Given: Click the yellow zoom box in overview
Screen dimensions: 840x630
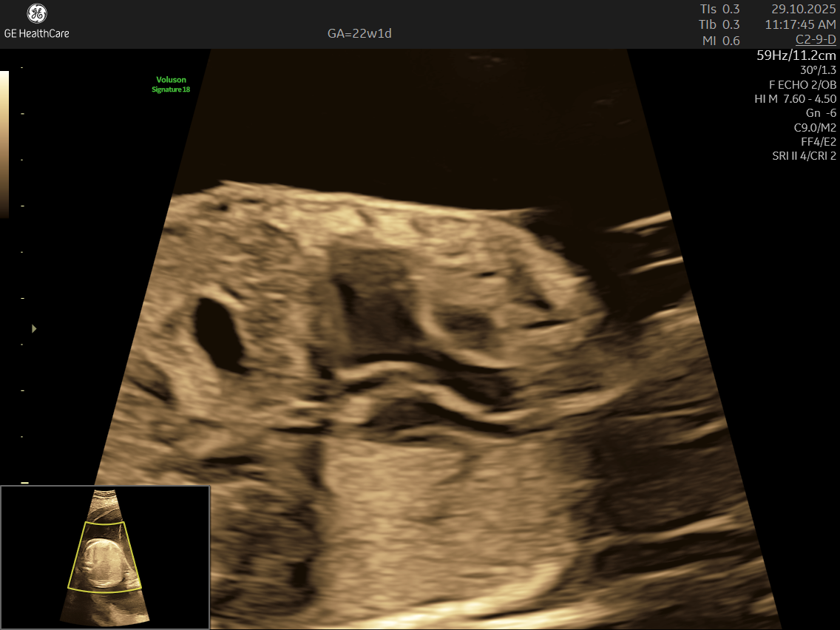Looking at the screenshot, I should coord(105,556).
